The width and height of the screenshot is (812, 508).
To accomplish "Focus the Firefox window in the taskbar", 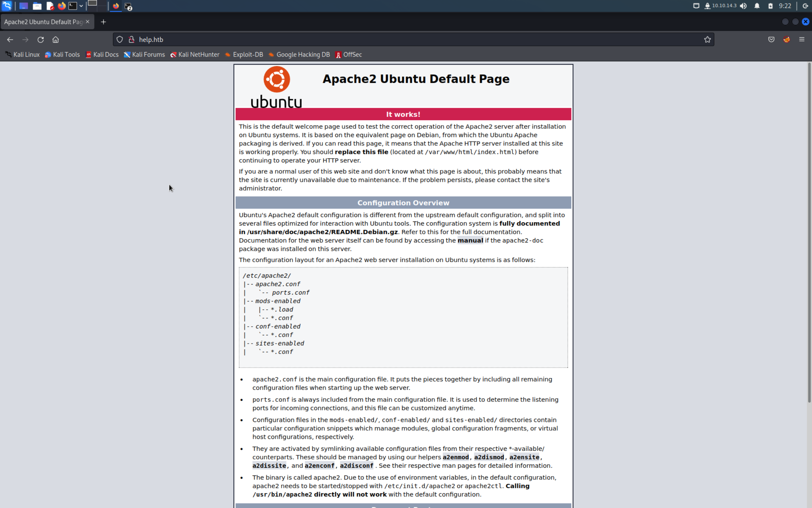I will click(116, 6).
